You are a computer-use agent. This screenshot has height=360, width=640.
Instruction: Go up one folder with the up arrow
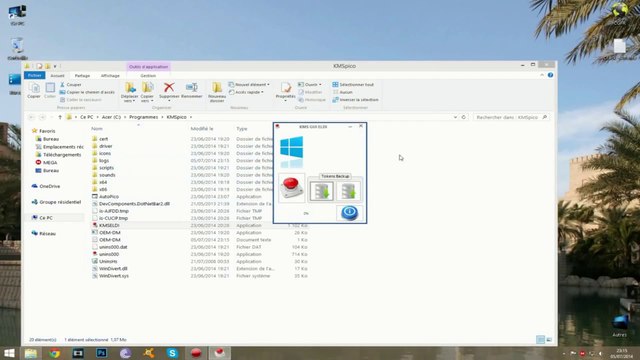60,117
